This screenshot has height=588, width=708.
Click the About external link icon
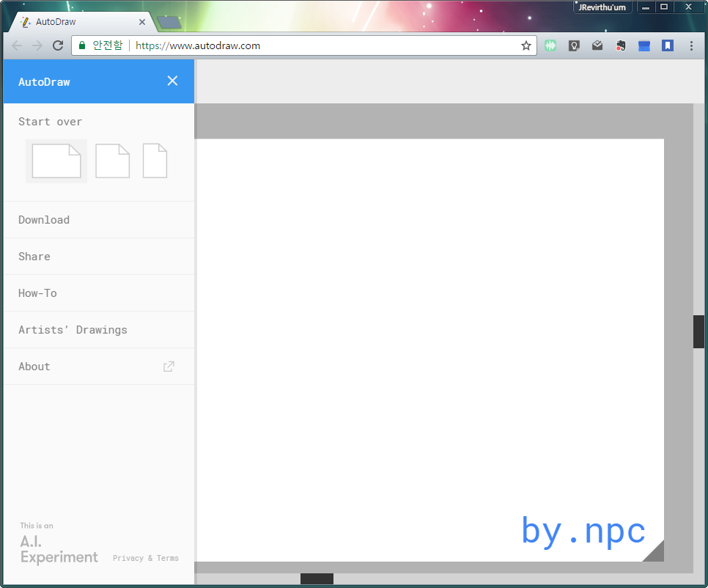169,367
